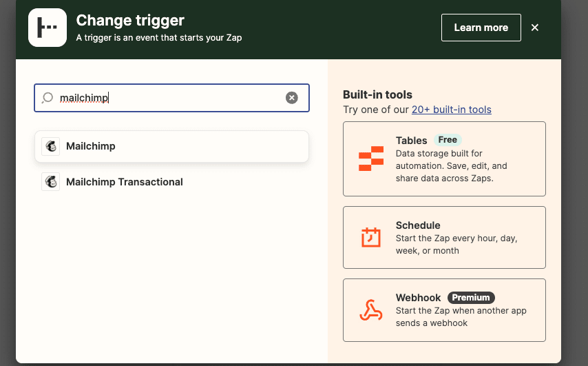Select the Tables card title
The height and width of the screenshot is (366, 588).
point(411,141)
